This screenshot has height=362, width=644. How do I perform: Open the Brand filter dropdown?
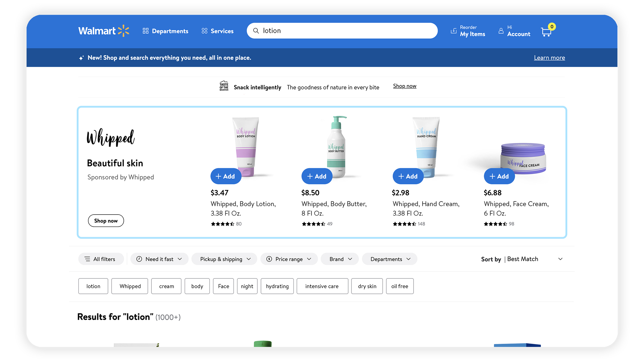click(340, 259)
